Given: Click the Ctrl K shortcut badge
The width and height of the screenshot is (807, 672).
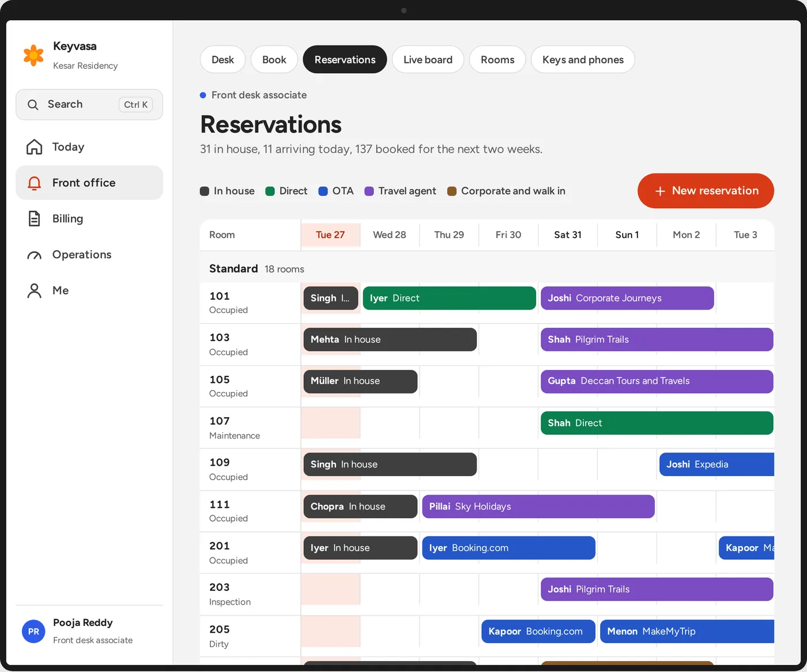Looking at the screenshot, I should (136, 104).
